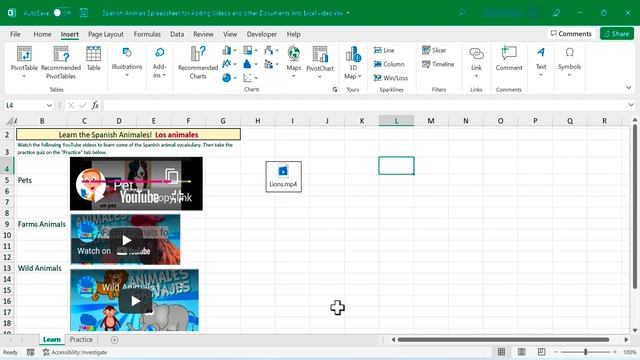The image size is (640, 360).
Task: Collapse the ribbon with the chevron
Action: pos(629,87)
